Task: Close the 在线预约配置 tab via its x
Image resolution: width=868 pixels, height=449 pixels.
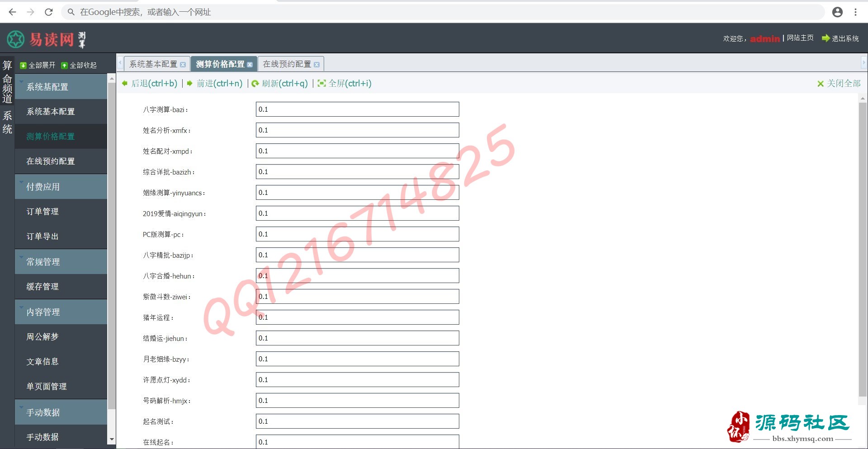Action: click(316, 65)
